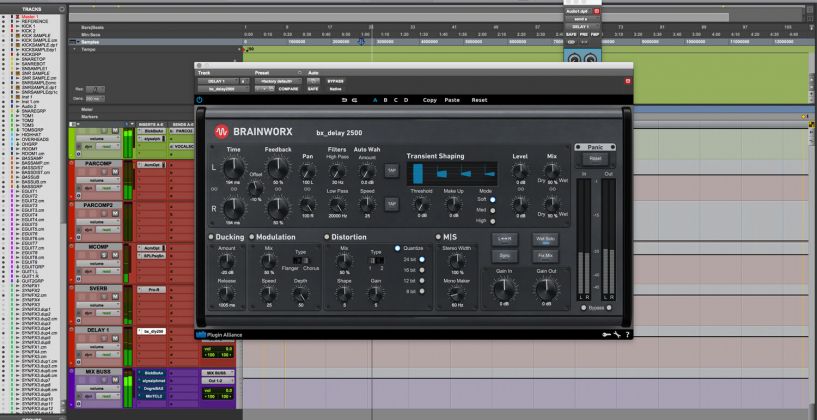Click link icon between Mix knobs
Image resolution: width=817 pixels, height=420 pixels.
point(551,189)
